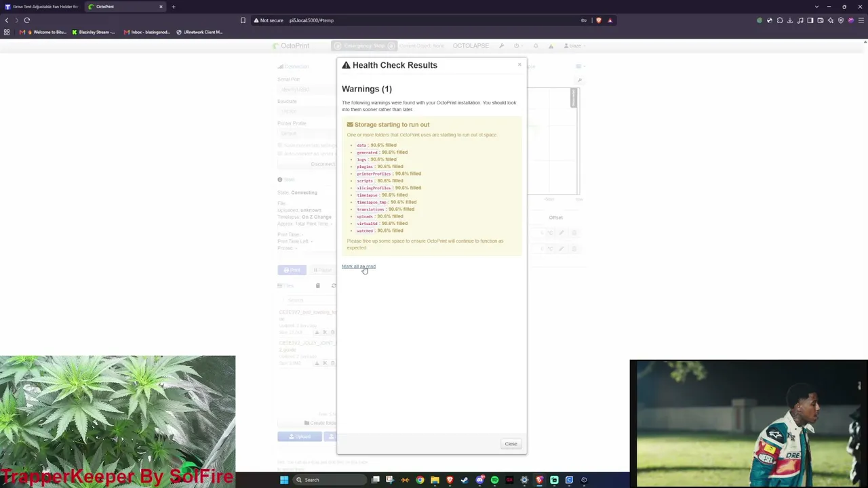Open the Brave Wallet icon

pyautogui.click(x=820, y=20)
